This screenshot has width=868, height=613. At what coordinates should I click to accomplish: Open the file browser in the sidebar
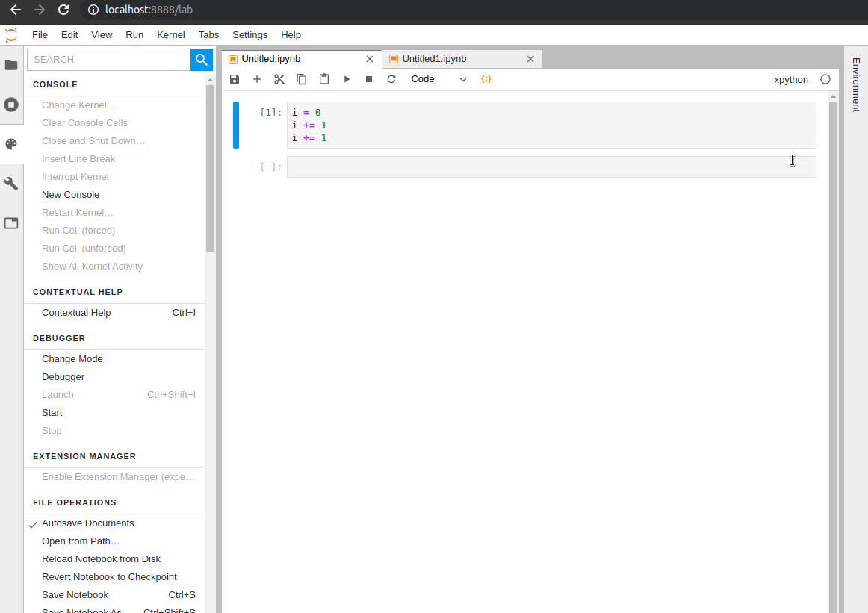tap(11, 65)
